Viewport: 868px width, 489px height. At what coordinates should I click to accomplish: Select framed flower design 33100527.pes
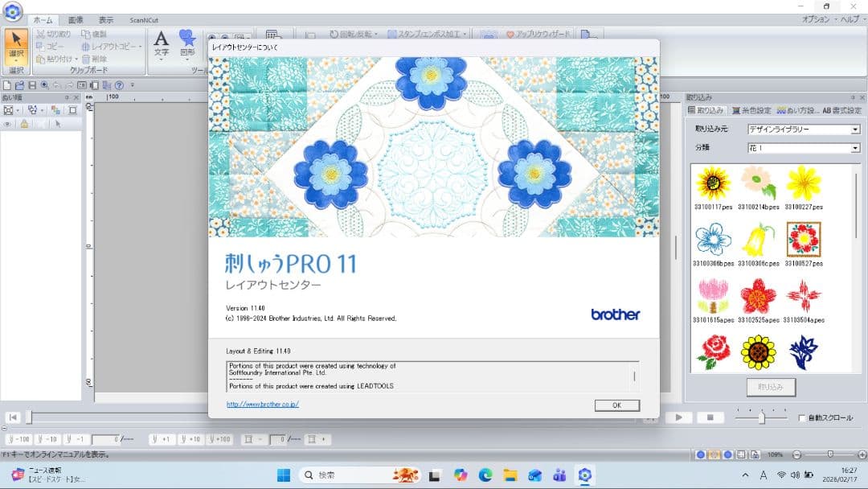803,244
